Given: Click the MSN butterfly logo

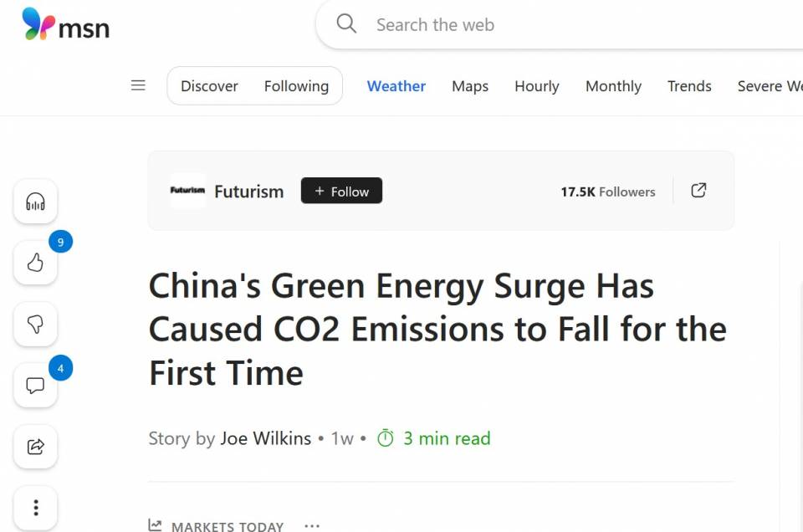Looking at the screenshot, I should pos(39,23).
